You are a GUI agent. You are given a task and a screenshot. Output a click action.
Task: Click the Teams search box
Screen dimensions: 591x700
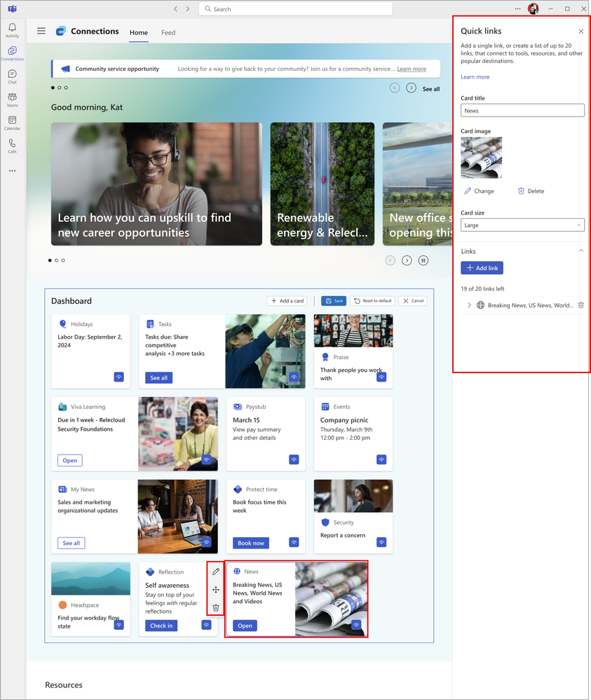pyautogui.click(x=296, y=9)
